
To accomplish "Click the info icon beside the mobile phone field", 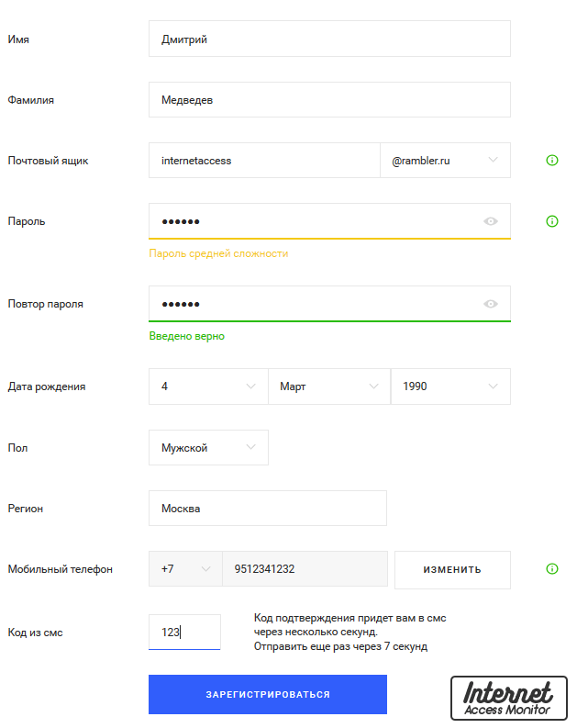I will [552, 569].
